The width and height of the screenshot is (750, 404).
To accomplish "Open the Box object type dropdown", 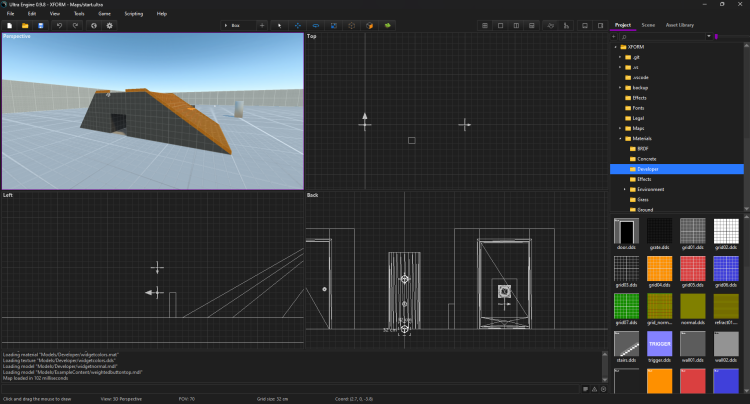I will [x=239, y=25].
